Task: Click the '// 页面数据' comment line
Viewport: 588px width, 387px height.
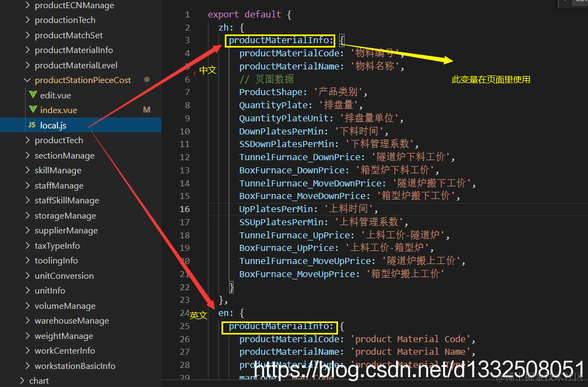Action: coord(266,79)
